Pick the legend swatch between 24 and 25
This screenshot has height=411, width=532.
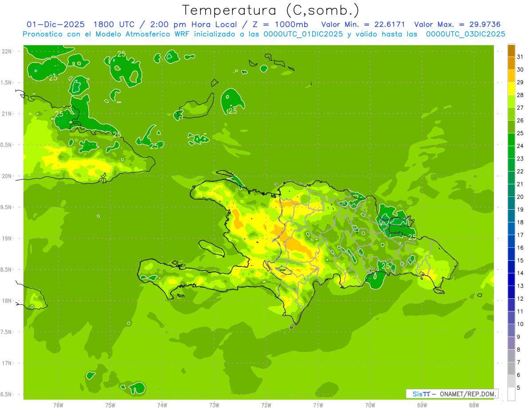[x=511, y=140]
